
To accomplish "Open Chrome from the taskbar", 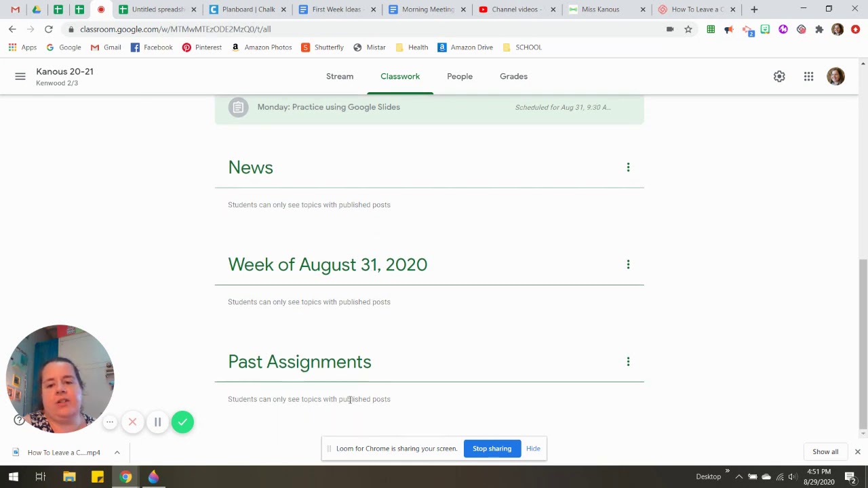I will click(125, 476).
